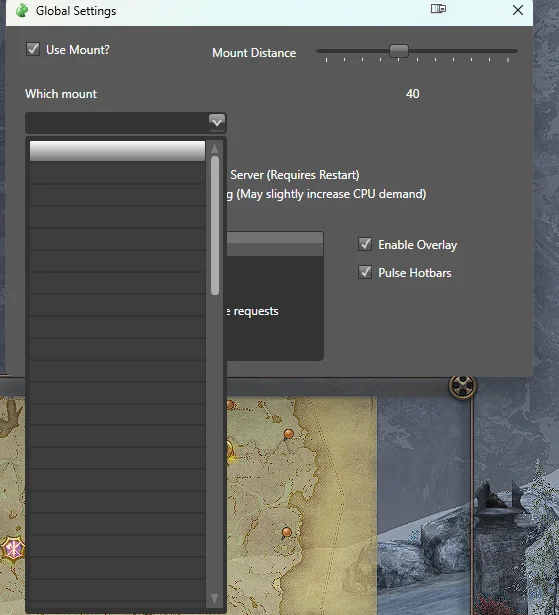Choose the last fully visible mount list entry
The width and height of the screenshot is (559, 615).
(x=117, y=590)
